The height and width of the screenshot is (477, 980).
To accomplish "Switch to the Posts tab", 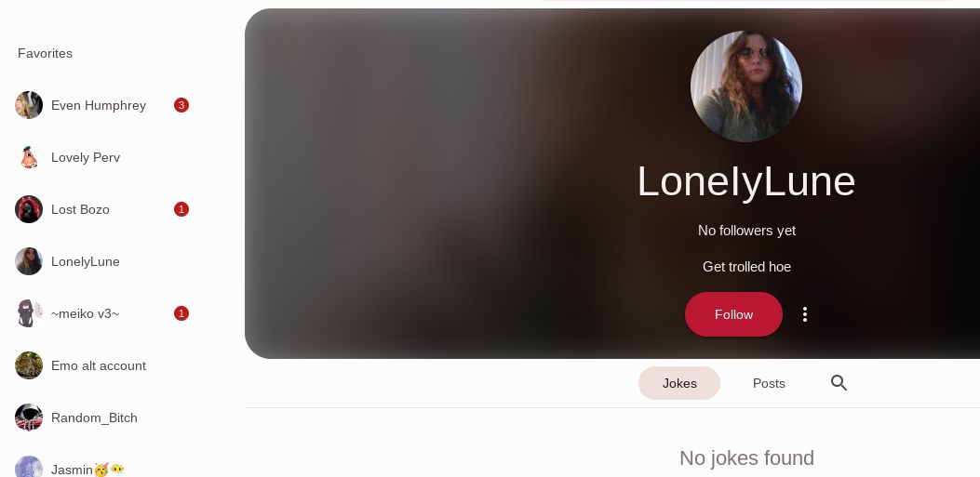I will 769,383.
